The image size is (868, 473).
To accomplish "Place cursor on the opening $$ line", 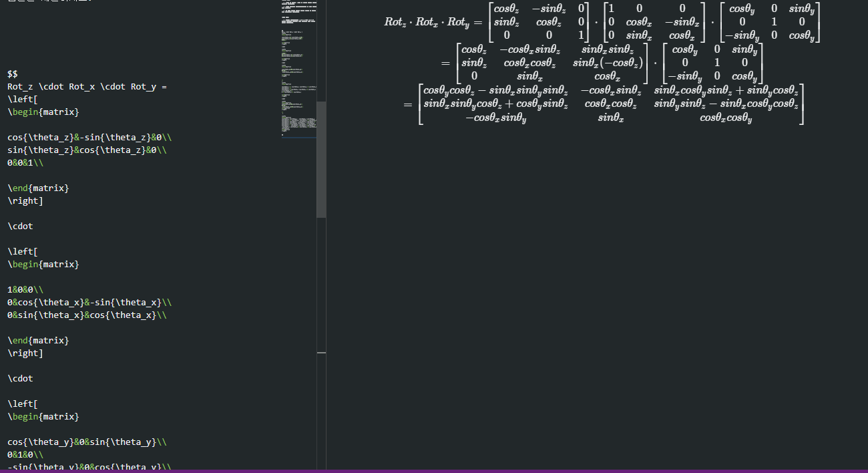I will click(13, 74).
